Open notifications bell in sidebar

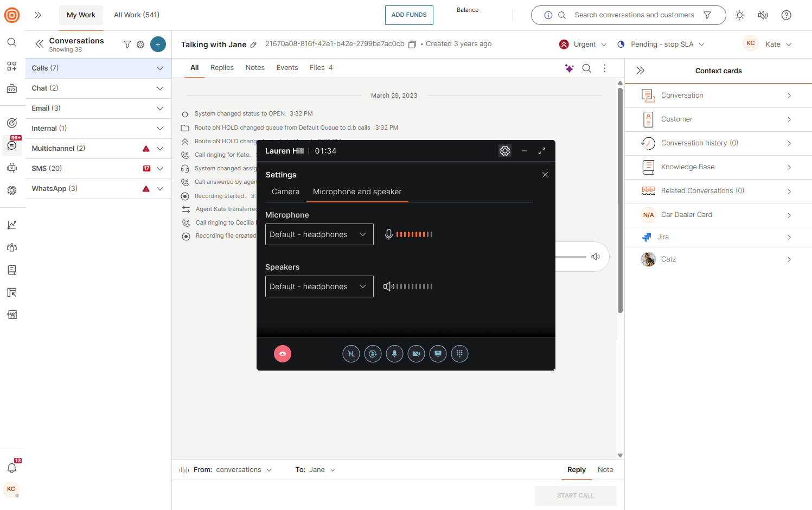[x=12, y=468]
